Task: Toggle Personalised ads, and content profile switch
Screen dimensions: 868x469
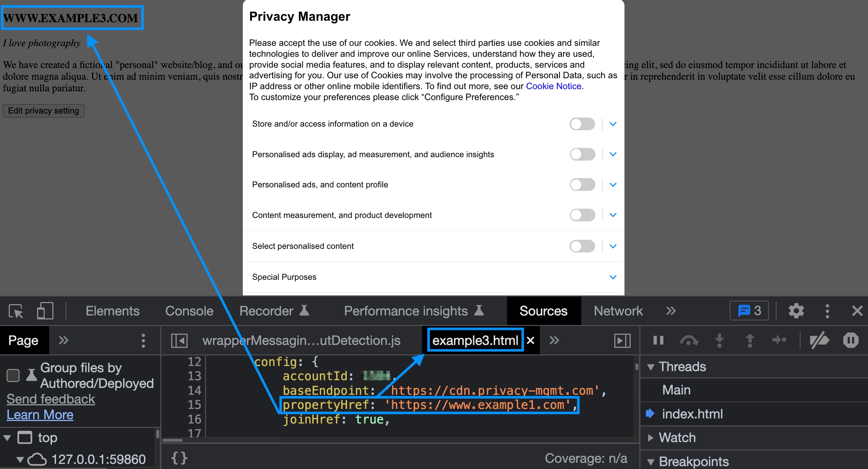Action: 582,184
